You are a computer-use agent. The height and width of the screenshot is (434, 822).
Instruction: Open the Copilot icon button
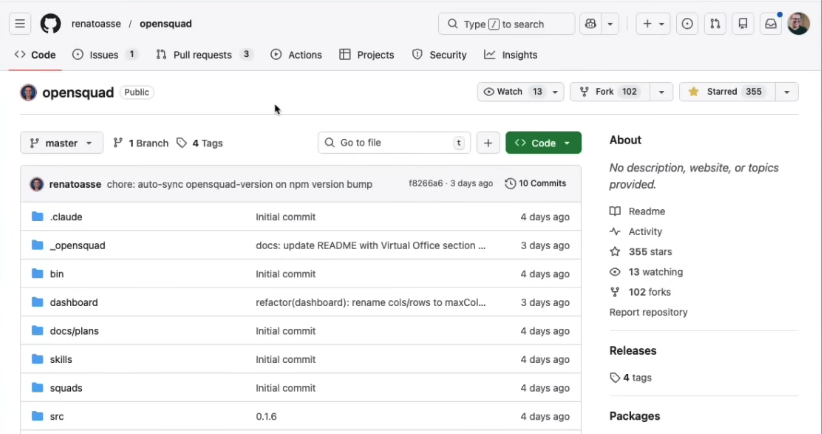point(591,24)
